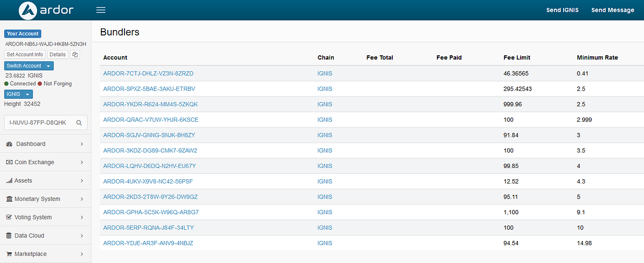Copy account address icon button
Image resolution: width=644 pixels, height=263 pixels.
point(75,55)
